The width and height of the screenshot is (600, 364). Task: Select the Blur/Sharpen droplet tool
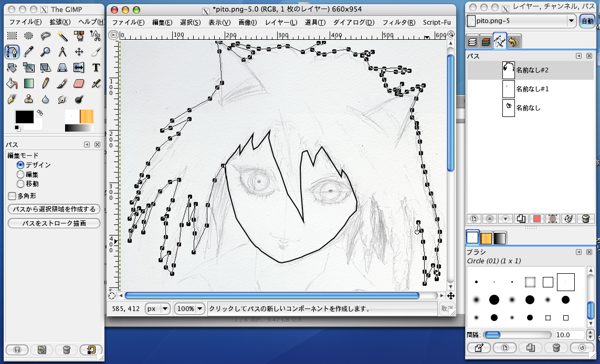46,100
